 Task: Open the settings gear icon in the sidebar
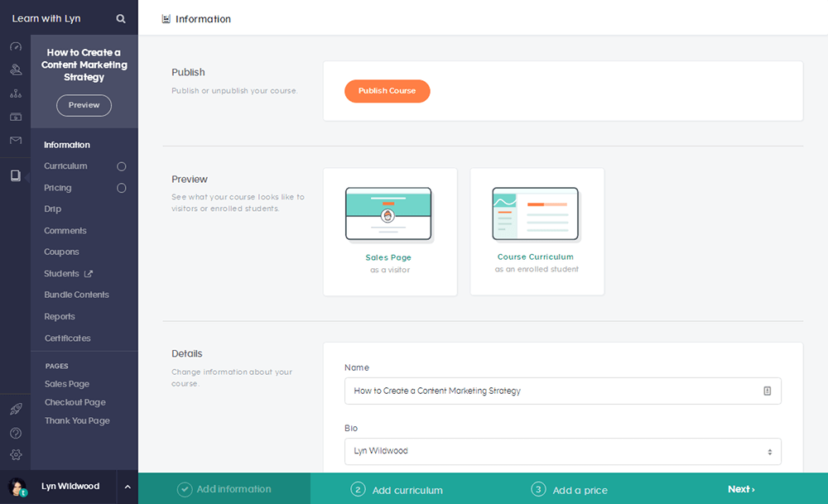[x=16, y=454]
